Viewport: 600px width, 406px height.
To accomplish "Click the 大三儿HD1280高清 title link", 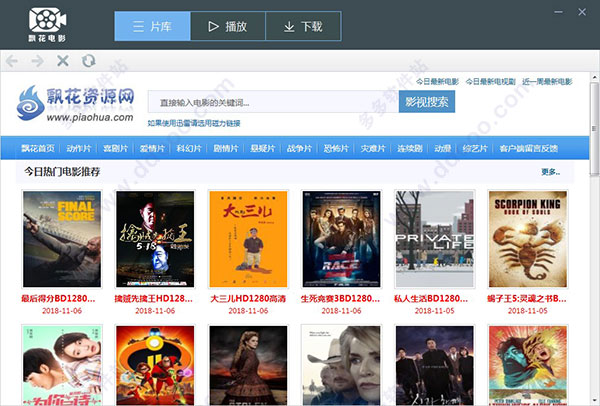I will point(248,298).
